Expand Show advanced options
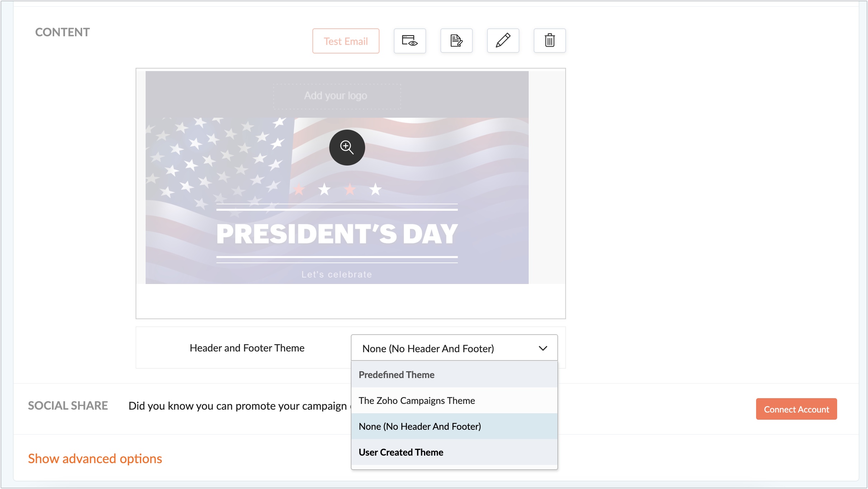The height and width of the screenshot is (489, 868). point(95,459)
